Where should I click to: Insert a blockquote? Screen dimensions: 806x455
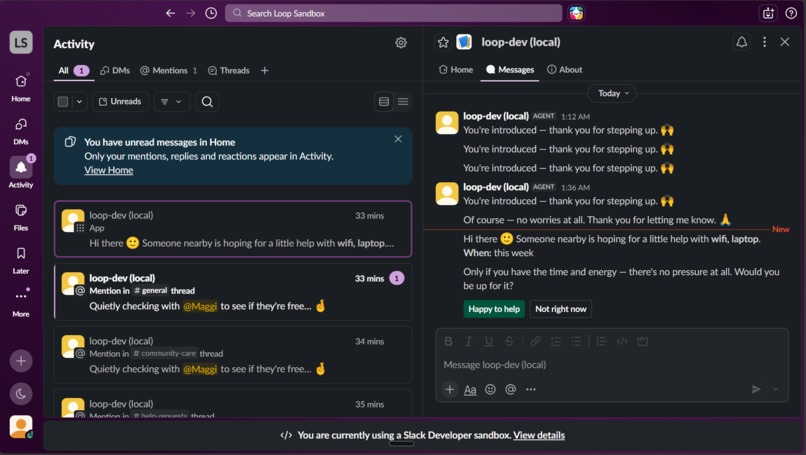pos(601,341)
